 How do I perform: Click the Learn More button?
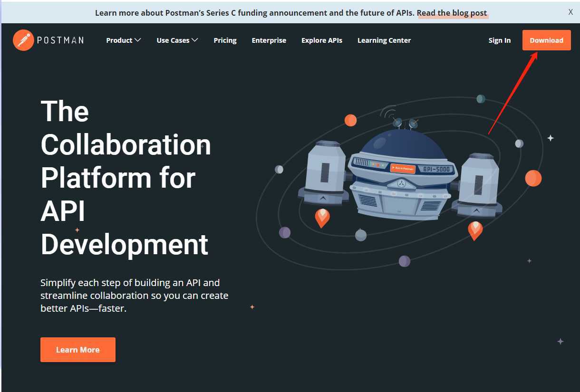coord(78,350)
